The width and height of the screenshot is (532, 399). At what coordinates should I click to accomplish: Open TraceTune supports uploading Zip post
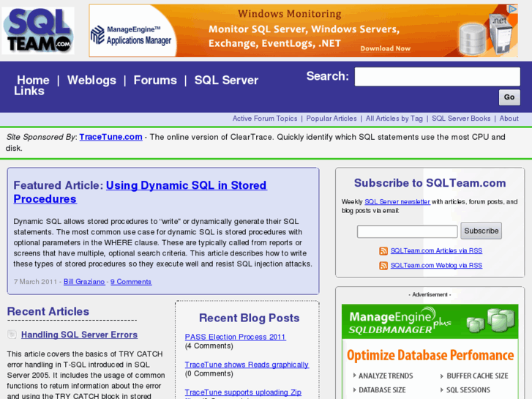(243, 392)
